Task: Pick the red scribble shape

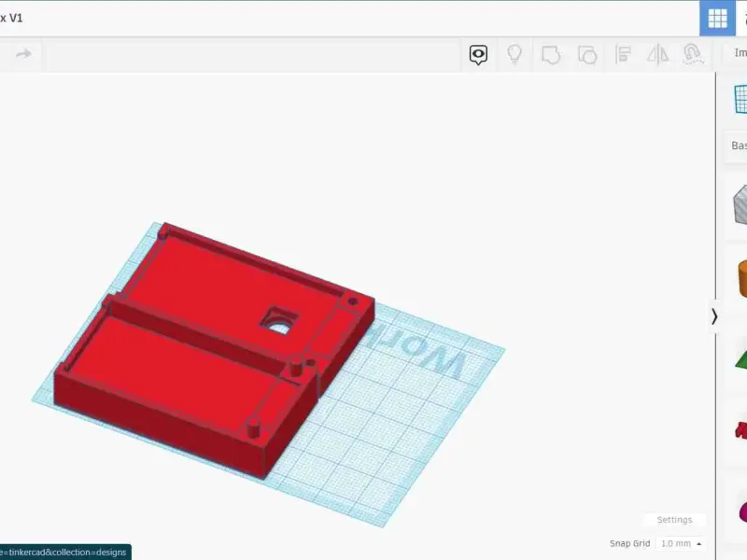Action: click(741, 430)
